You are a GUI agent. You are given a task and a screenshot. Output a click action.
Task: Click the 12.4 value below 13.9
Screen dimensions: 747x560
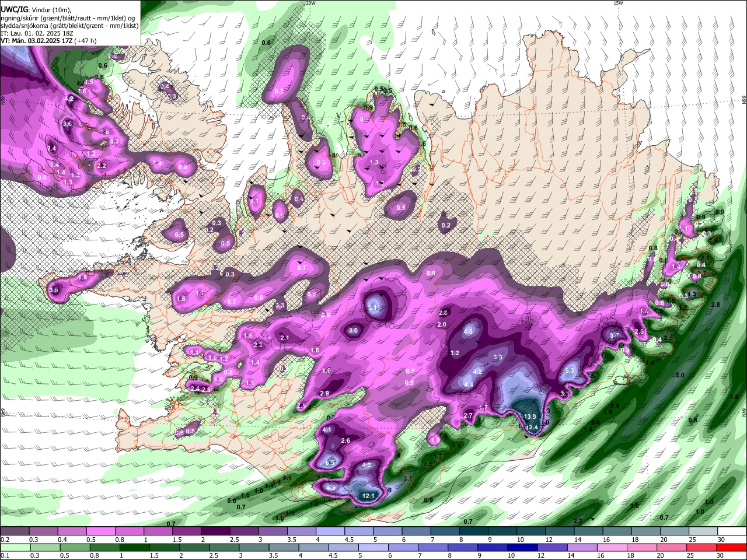(532, 428)
